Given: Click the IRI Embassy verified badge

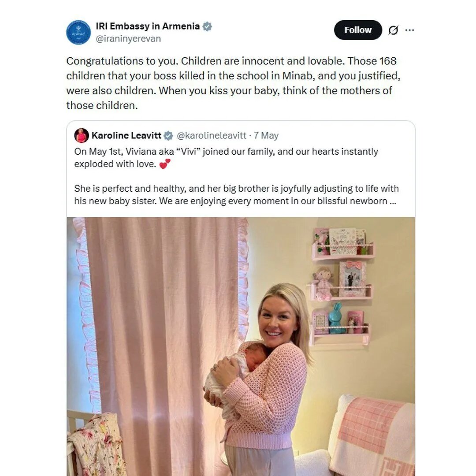Looking at the screenshot, I should [207, 26].
